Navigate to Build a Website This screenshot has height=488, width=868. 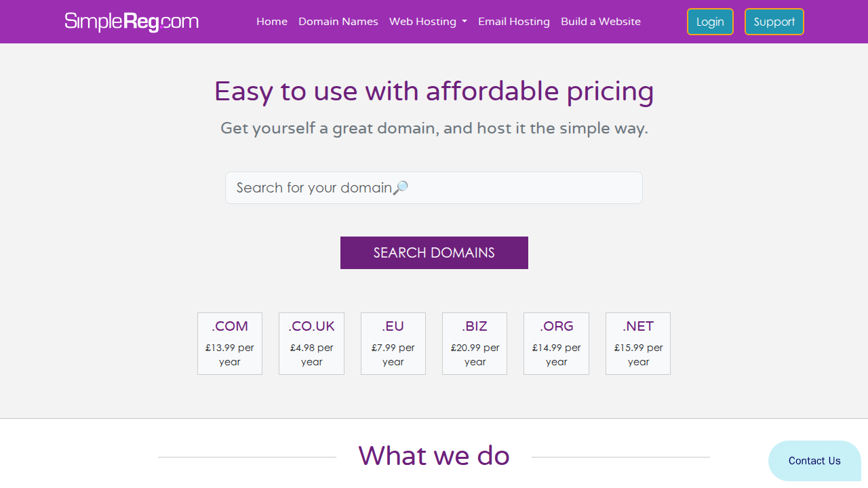pyautogui.click(x=601, y=22)
